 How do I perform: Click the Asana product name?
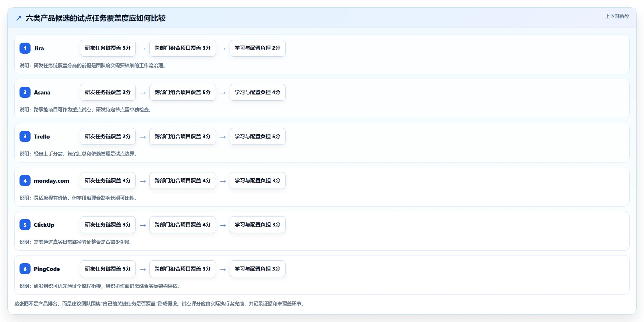coord(42,92)
